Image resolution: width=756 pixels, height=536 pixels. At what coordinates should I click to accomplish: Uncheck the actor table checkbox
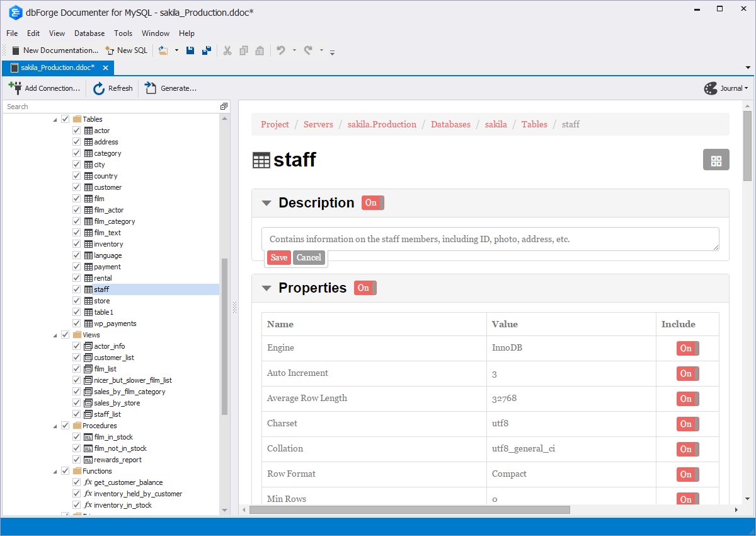pyautogui.click(x=76, y=131)
